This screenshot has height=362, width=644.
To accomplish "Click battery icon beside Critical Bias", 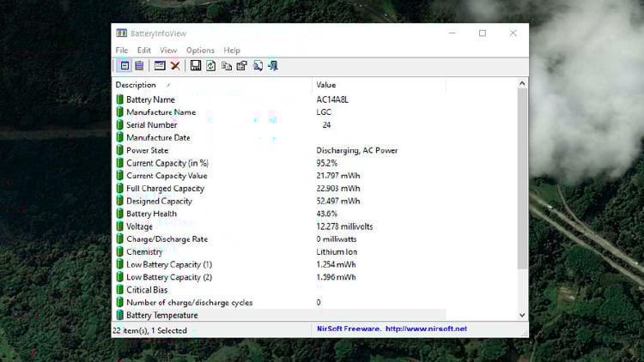I will coord(119,290).
